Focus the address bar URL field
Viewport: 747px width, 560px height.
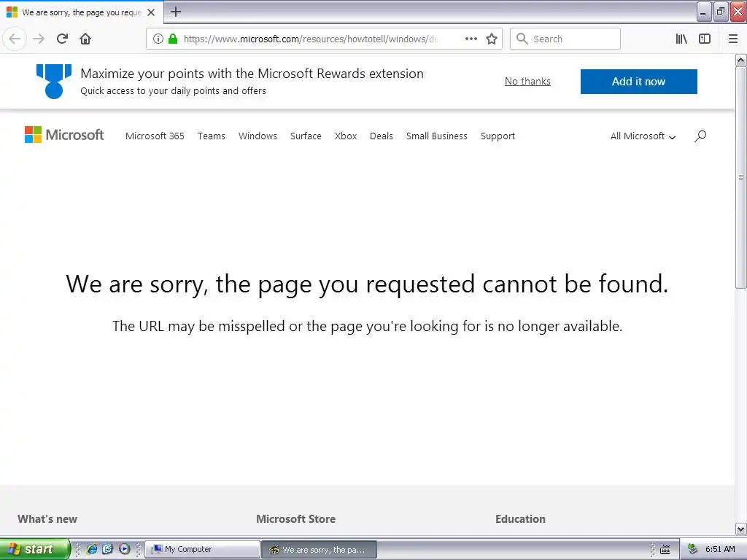point(309,39)
